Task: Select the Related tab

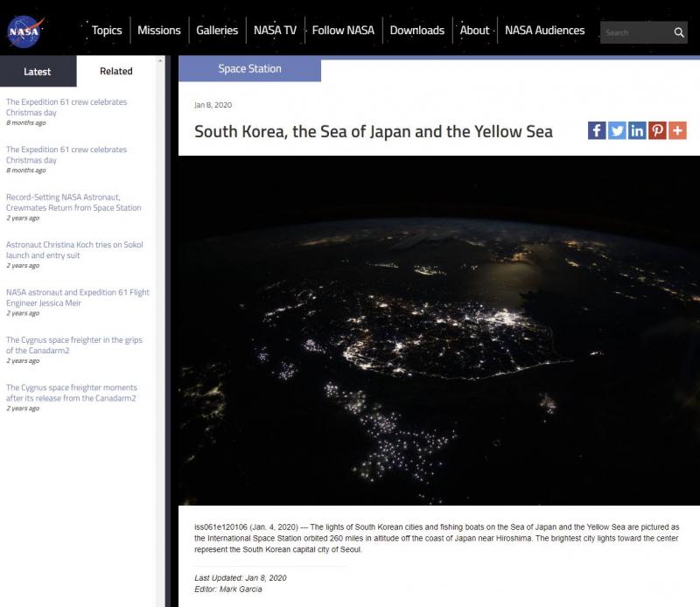Action: [x=116, y=72]
